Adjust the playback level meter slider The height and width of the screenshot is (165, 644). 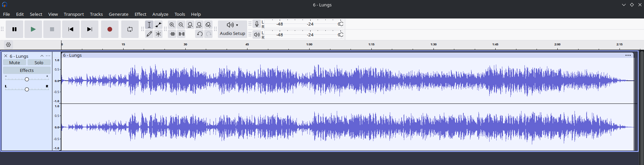[340, 35]
